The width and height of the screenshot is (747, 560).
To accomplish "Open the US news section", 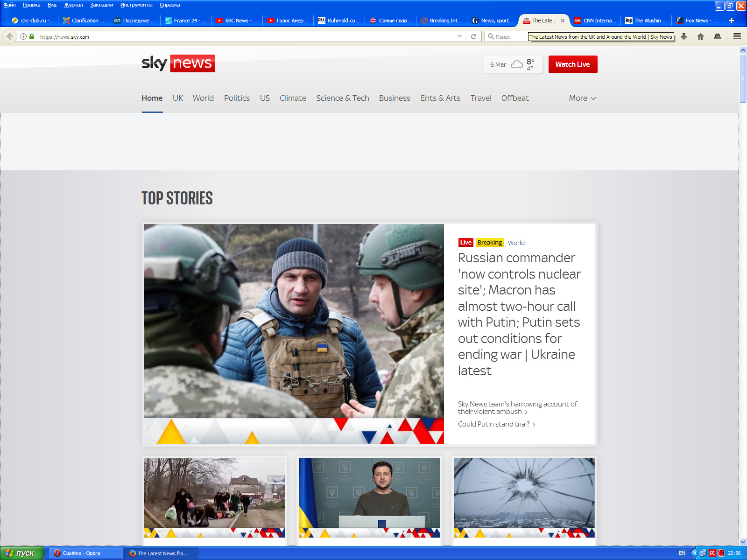I will [265, 98].
